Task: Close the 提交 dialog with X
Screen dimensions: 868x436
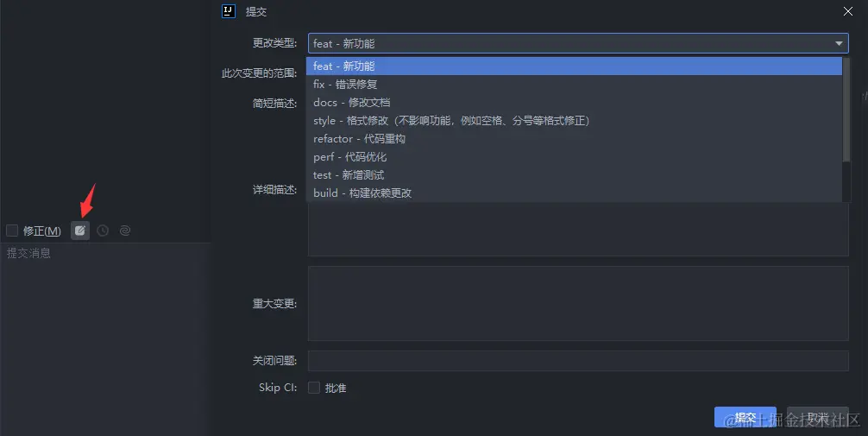Action: (x=847, y=11)
